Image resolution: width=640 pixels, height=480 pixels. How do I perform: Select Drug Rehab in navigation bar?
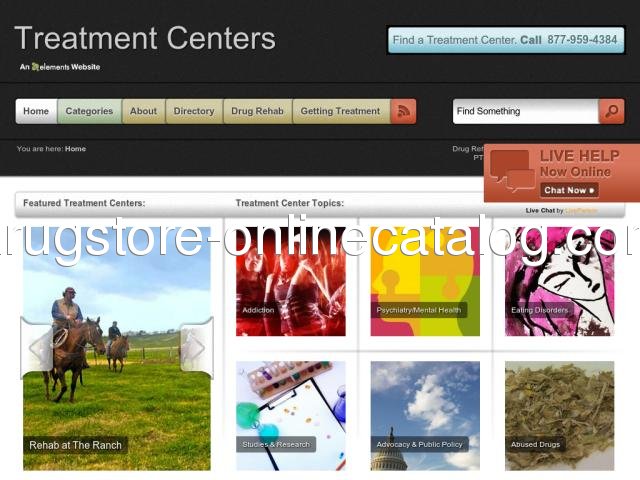click(258, 111)
